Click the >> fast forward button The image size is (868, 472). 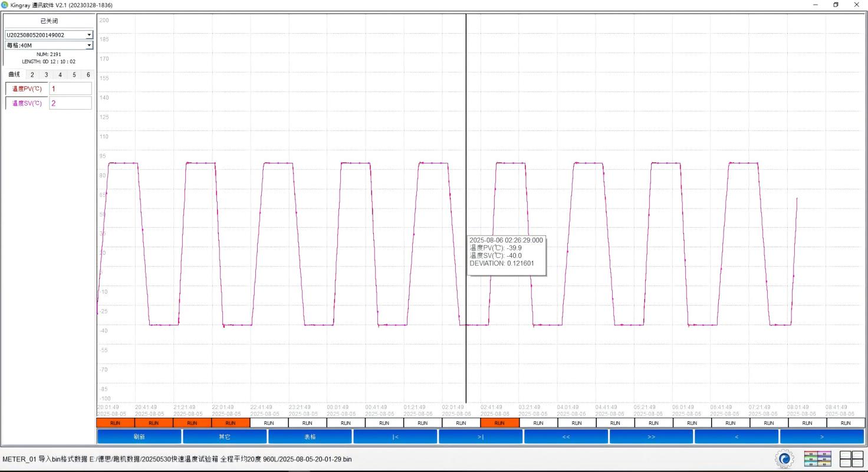651,437
